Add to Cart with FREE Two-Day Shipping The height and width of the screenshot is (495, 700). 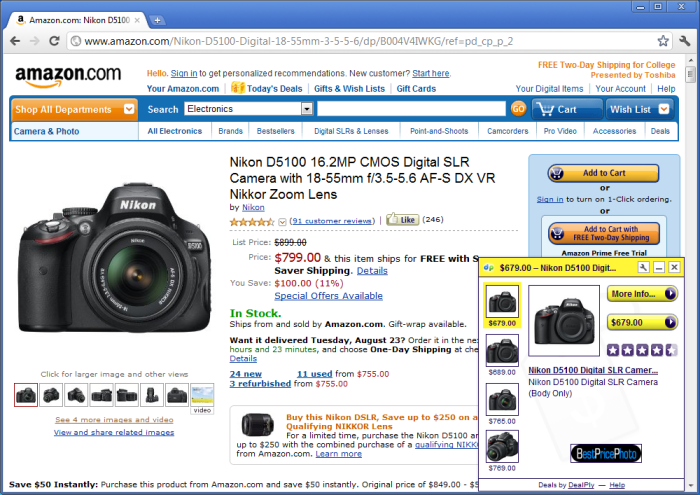tap(604, 233)
